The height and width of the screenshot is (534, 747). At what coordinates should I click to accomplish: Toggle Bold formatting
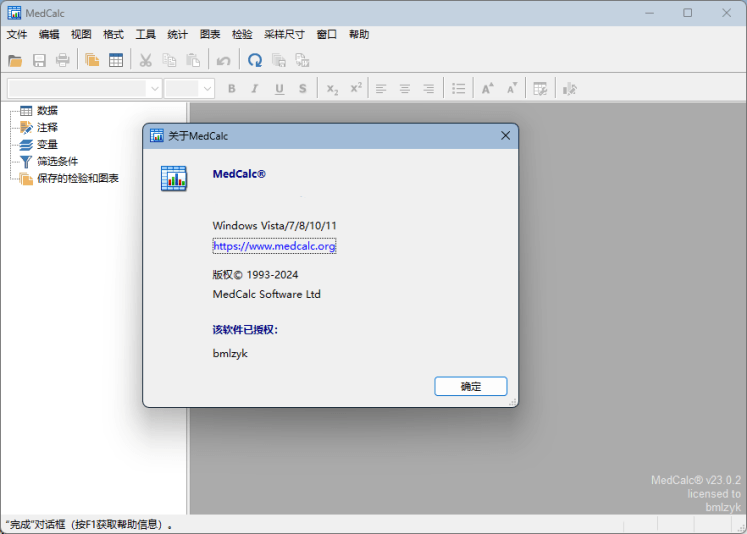[232, 89]
